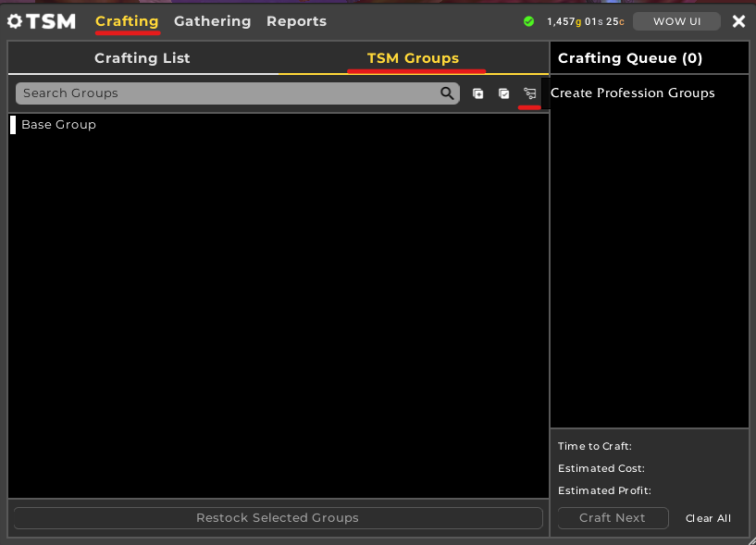Select the Base Group row
This screenshot has width=756, height=545.
click(x=279, y=124)
